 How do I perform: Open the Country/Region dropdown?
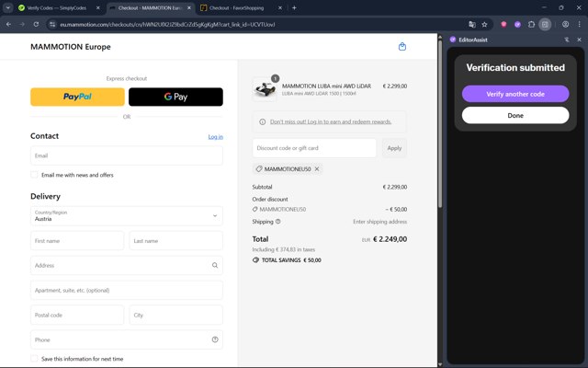[x=127, y=215]
